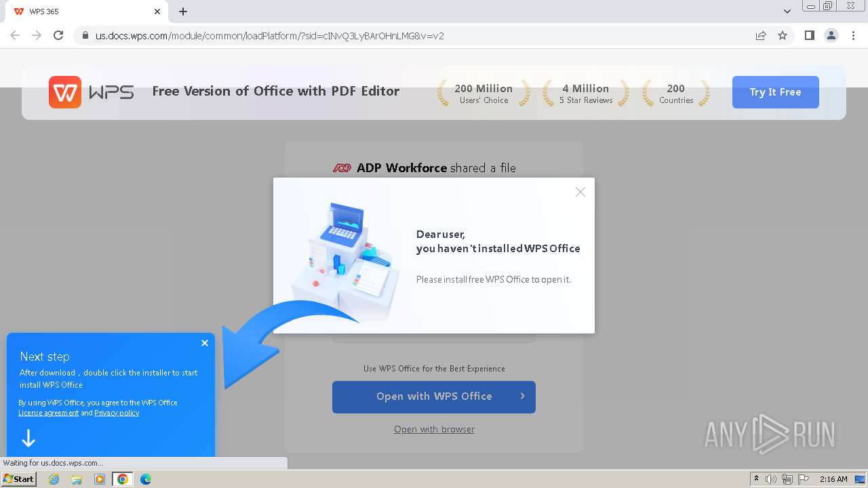Click 'Please install free WPS Office' text

(x=494, y=279)
